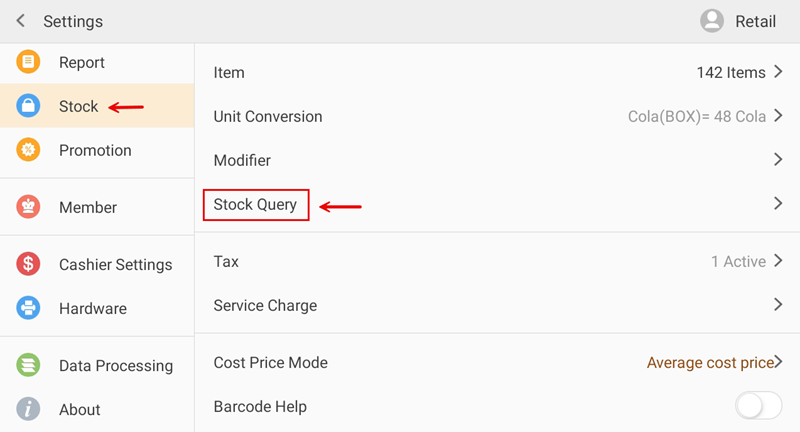Open the Stock Query option
Screen dimensions: 800x432
tap(256, 205)
